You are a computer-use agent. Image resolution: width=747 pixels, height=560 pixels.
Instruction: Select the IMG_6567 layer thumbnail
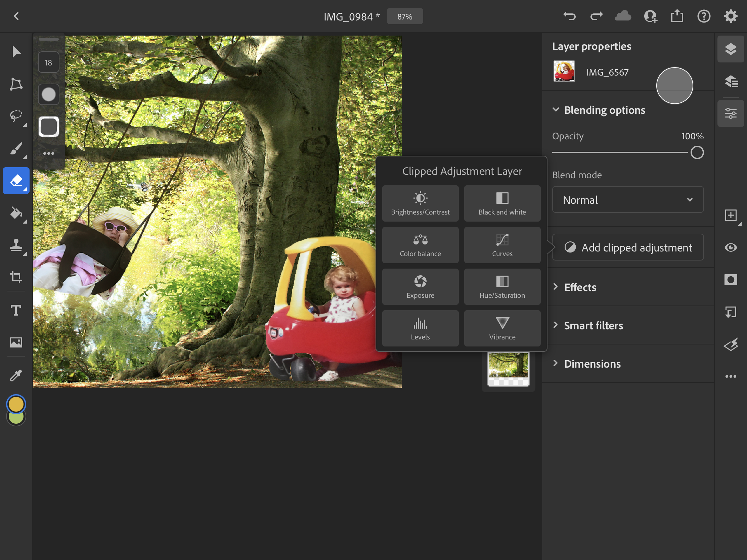point(564,71)
